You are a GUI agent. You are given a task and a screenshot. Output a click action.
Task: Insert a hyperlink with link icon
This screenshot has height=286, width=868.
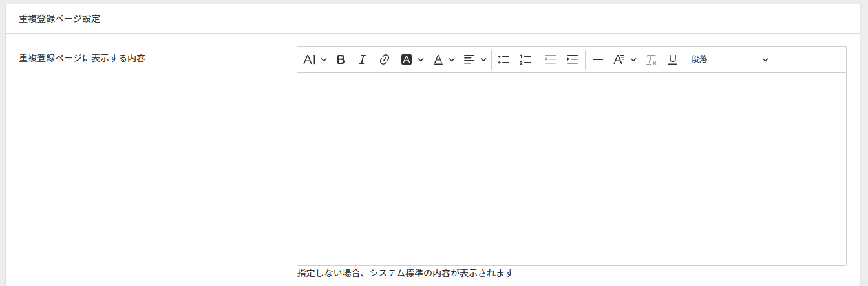(384, 59)
